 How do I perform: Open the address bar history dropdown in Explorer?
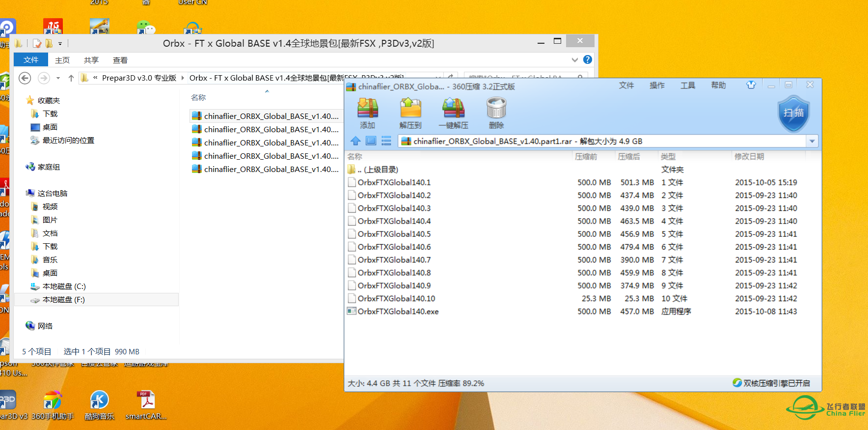point(438,77)
